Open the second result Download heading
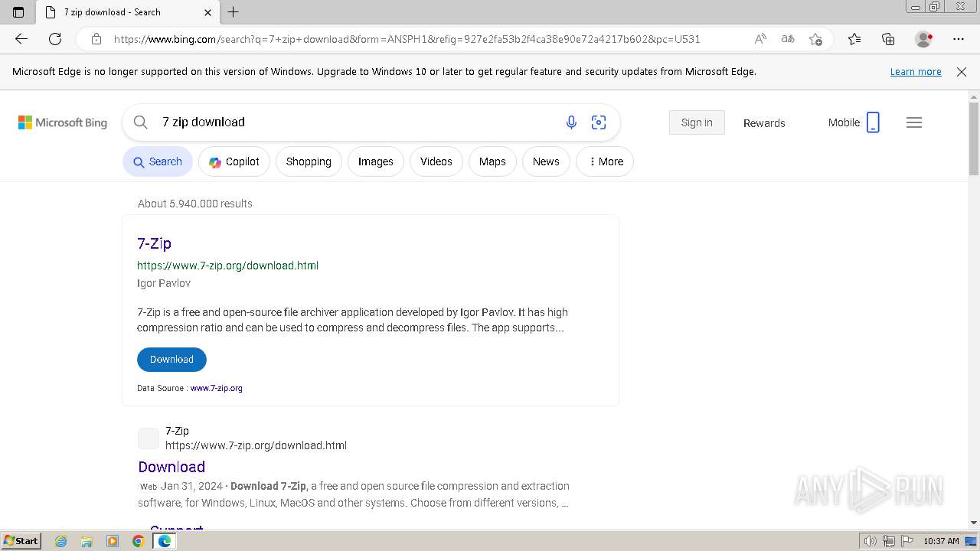980x551 pixels. [171, 467]
